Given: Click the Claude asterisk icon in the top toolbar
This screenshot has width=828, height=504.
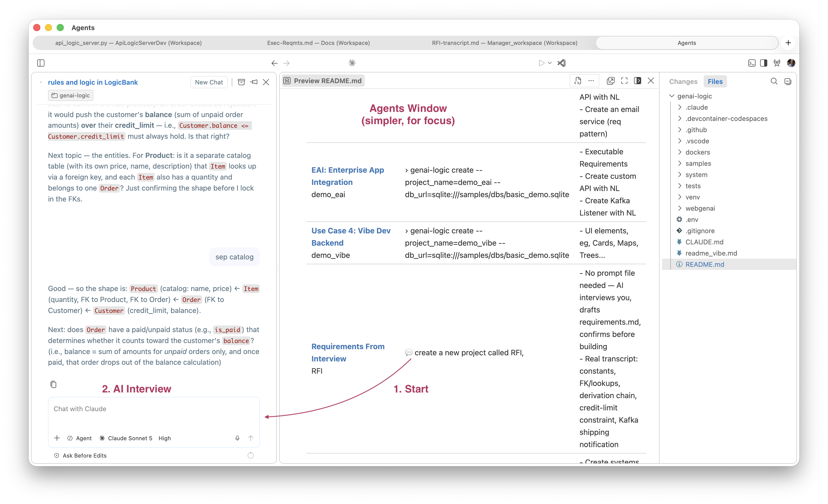Looking at the screenshot, I should [352, 63].
